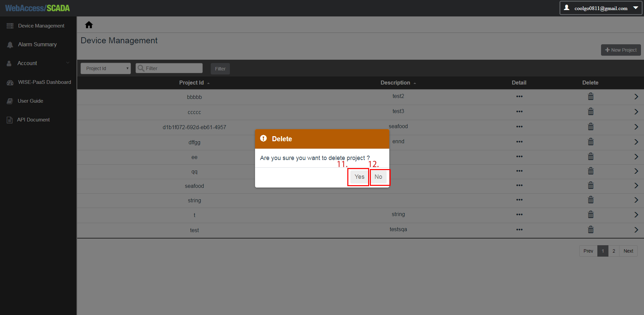Screen dimensions: 644x315
Task: Open the Project Id filter dropdown
Action: point(106,68)
